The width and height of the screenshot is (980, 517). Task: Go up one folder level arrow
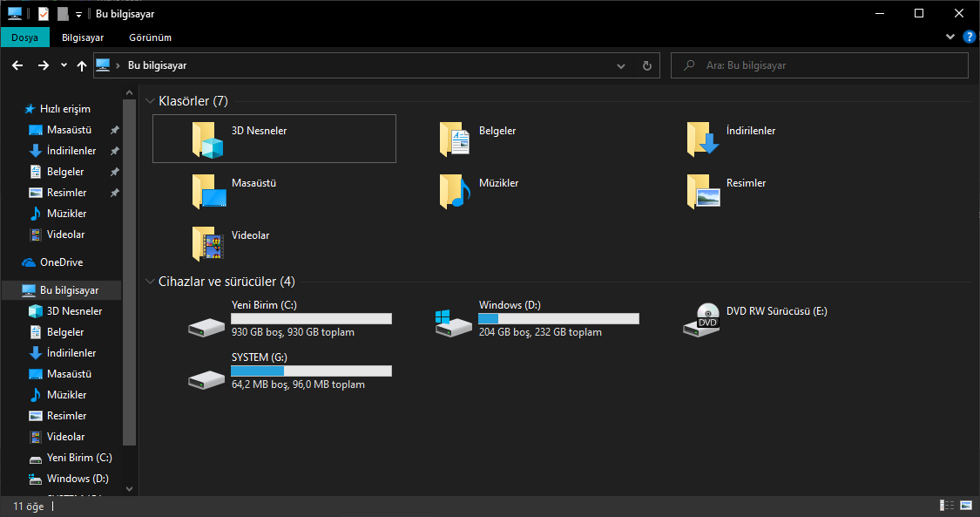pos(82,65)
